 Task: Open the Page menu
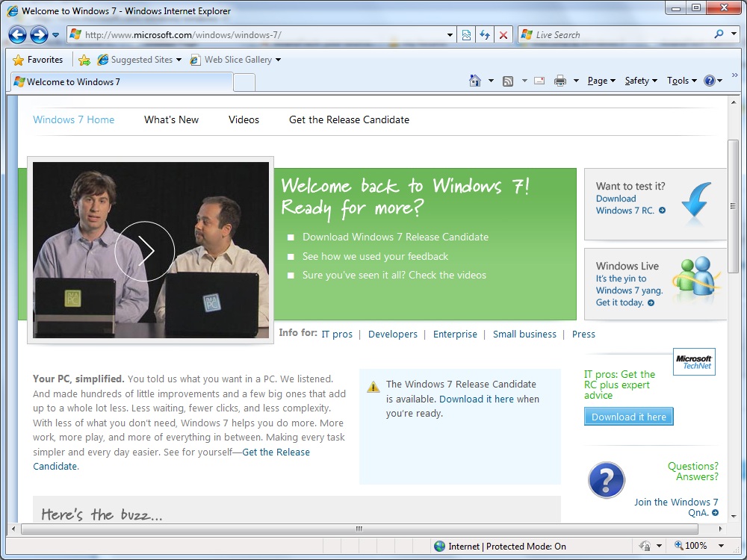[601, 81]
